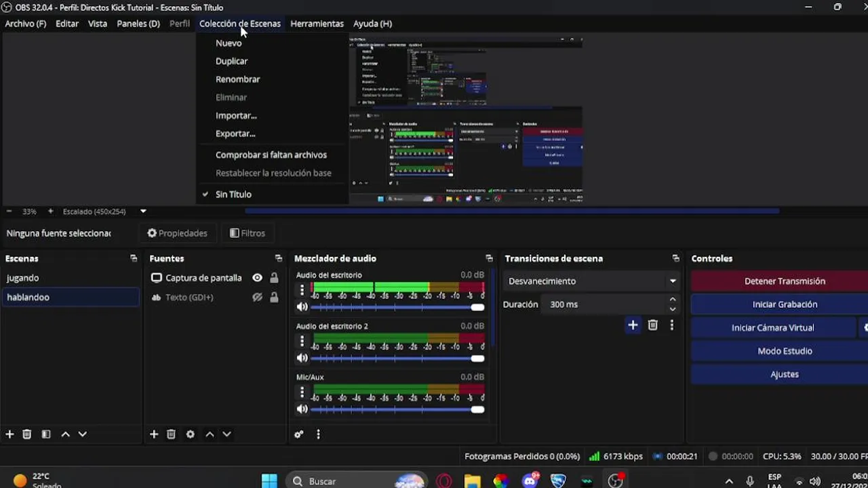Mute Audio del escritorio speaker icon

point(302,307)
